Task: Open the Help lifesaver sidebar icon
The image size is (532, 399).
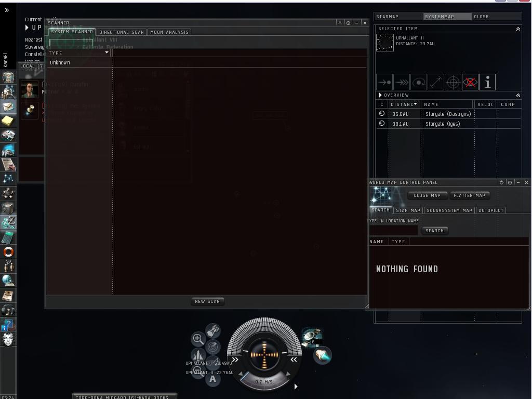Action: 8,252
